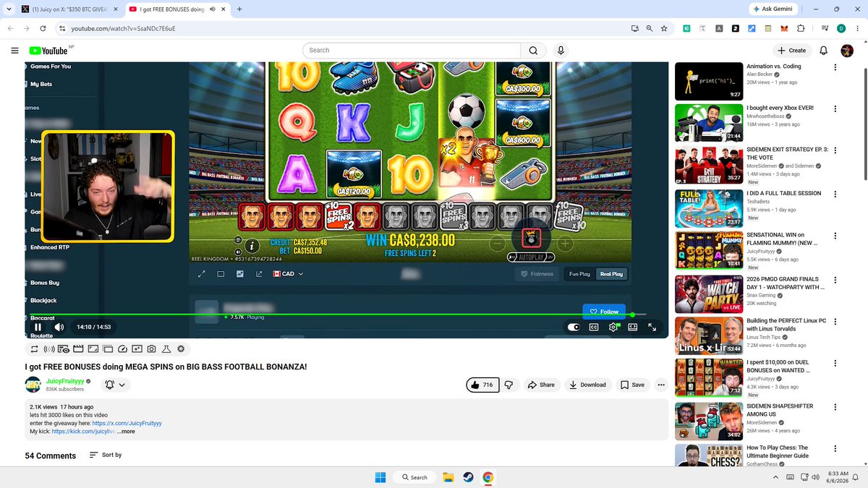
Task: Dislike the video
Action: [x=509, y=385]
